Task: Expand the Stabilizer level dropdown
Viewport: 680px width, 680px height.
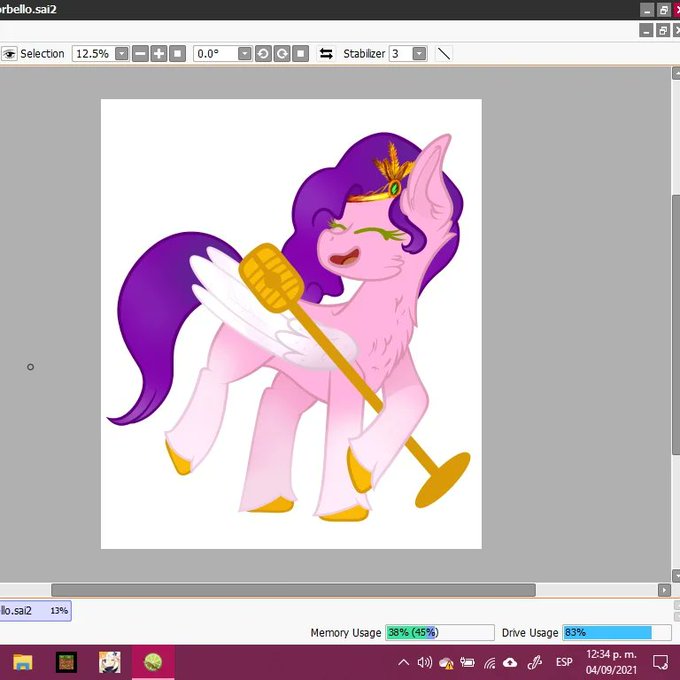Action: 419,54
